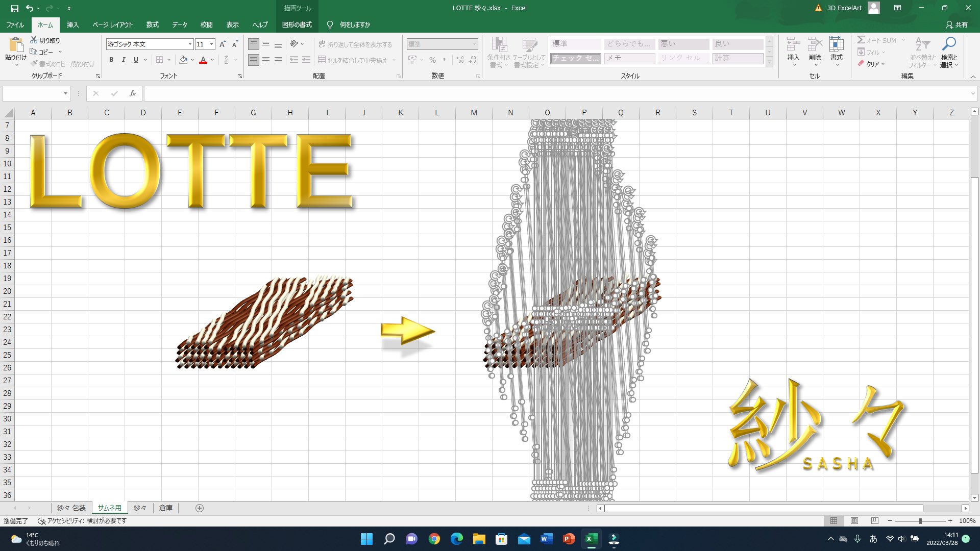
Task: Open PowerPoint from the taskbar
Action: (x=569, y=539)
